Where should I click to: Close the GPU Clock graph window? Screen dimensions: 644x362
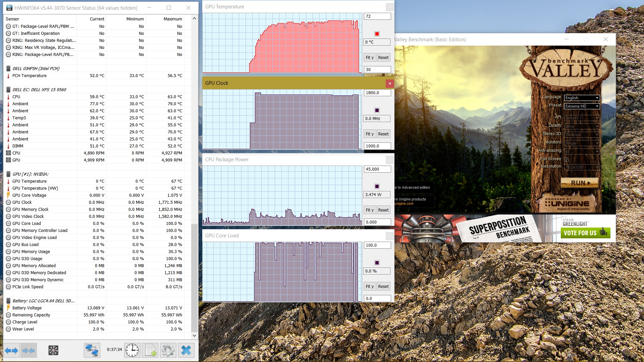pos(389,83)
